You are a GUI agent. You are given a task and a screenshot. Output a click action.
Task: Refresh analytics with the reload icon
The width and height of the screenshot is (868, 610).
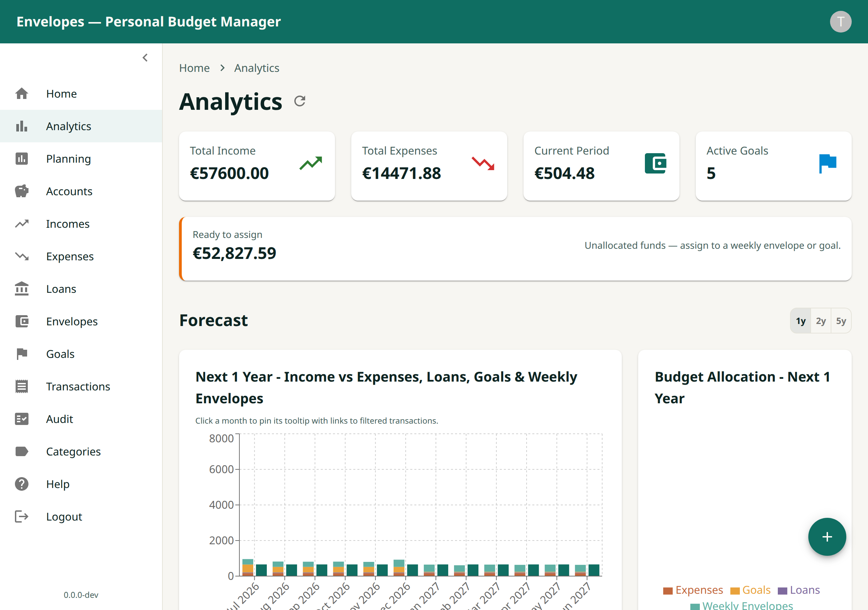click(300, 101)
